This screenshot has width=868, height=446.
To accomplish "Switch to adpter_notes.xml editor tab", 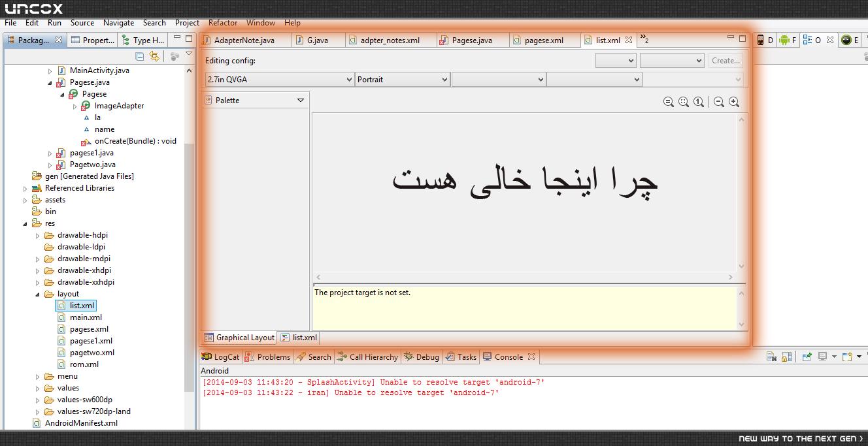I will tap(390, 40).
